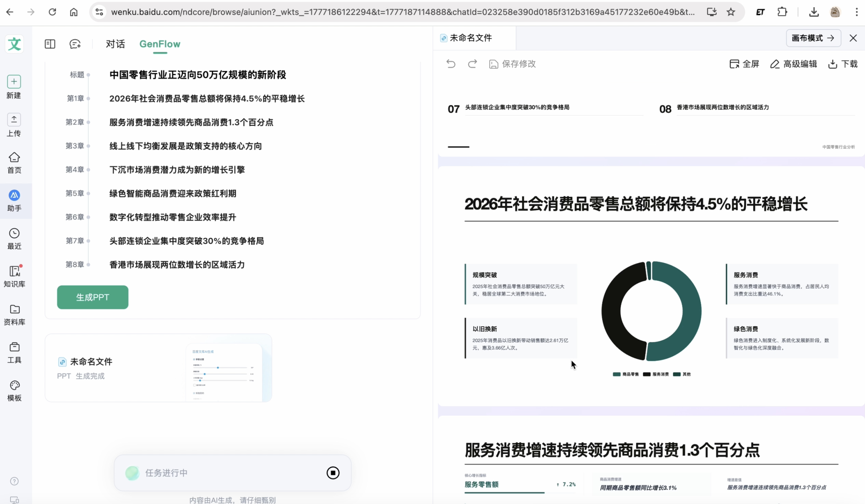
Task: Click the undo arrow in preview toolbar
Action: 451,64
